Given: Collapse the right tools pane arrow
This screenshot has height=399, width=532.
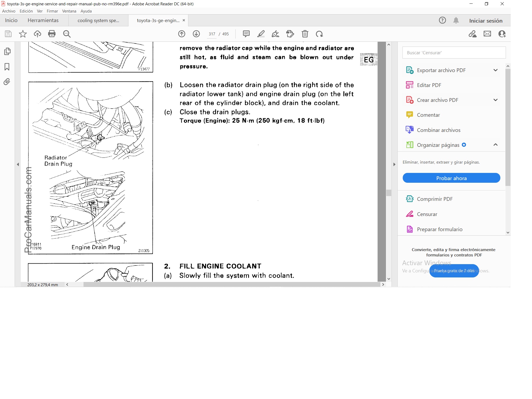Looking at the screenshot, I should [394, 164].
